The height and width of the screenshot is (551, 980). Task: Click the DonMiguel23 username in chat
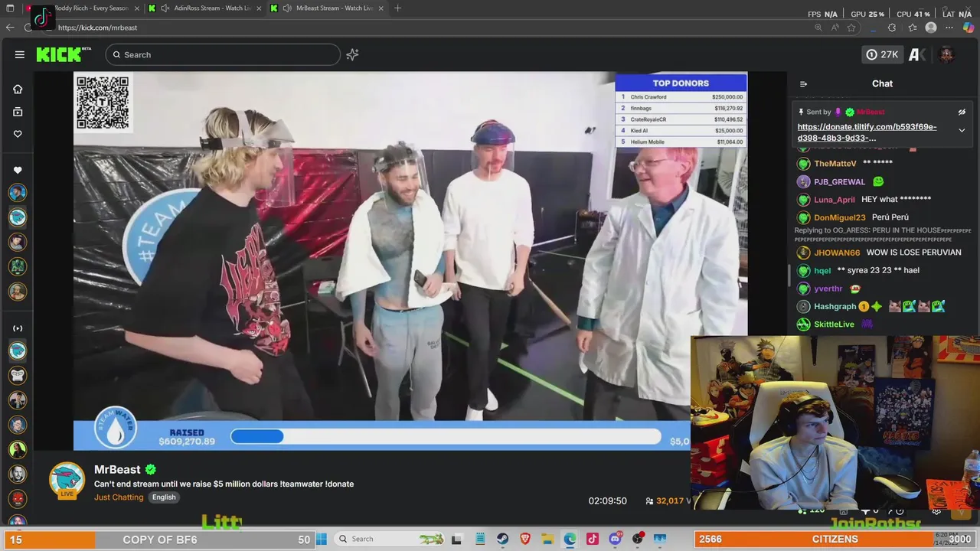coord(839,217)
